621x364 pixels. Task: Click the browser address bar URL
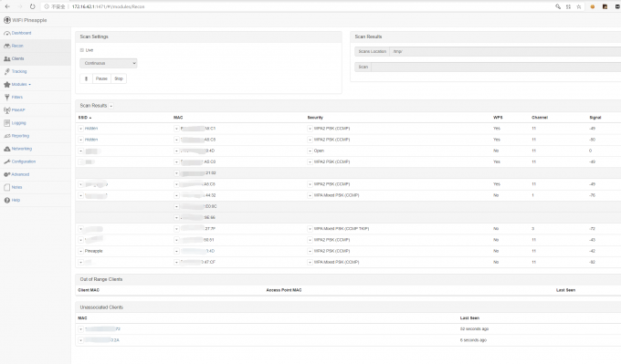(x=108, y=6)
